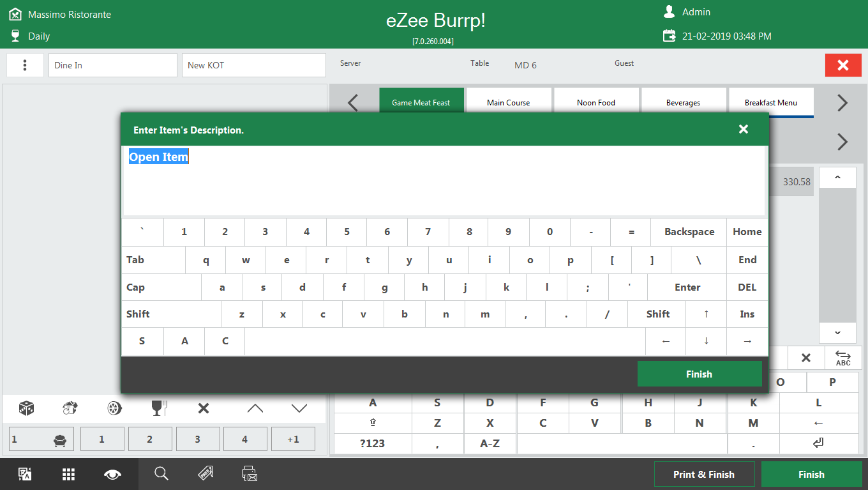Select the seat 1 armchair button

(x=41, y=440)
